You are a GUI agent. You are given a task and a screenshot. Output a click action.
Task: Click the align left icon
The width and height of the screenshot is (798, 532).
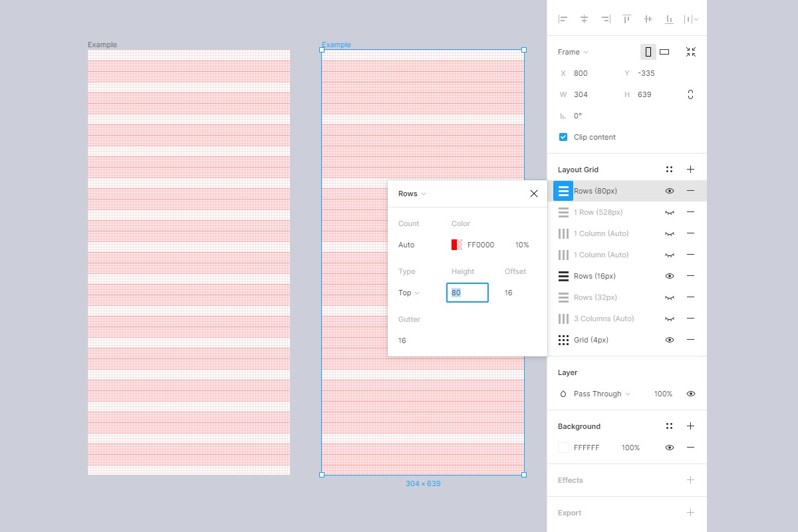[x=563, y=19]
